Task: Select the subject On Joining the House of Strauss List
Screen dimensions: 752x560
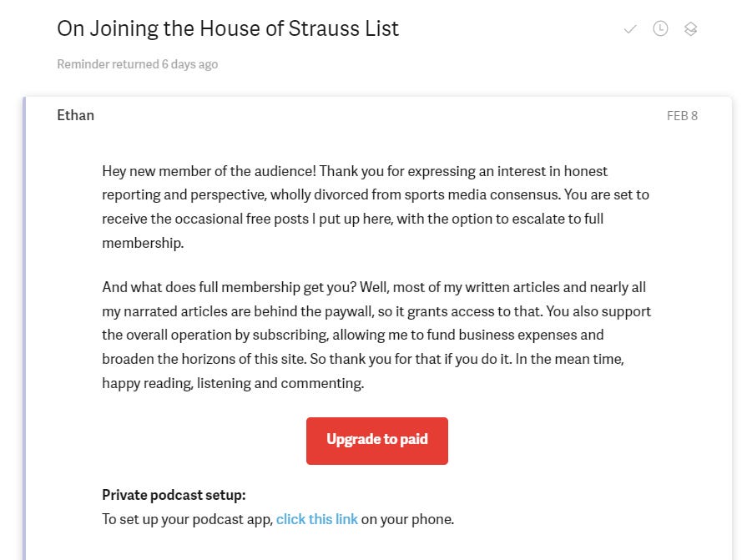Action: point(227,28)
